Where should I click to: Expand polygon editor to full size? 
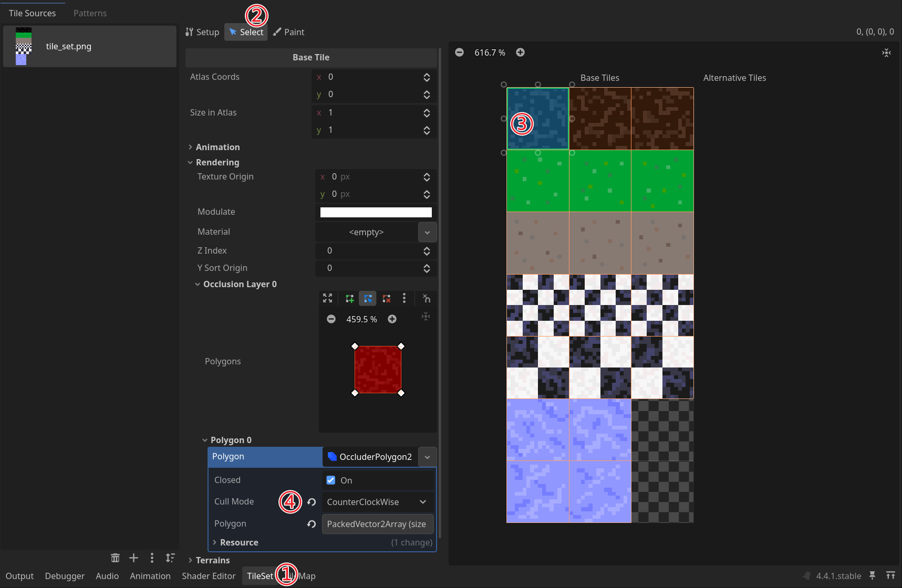point(327,298)
